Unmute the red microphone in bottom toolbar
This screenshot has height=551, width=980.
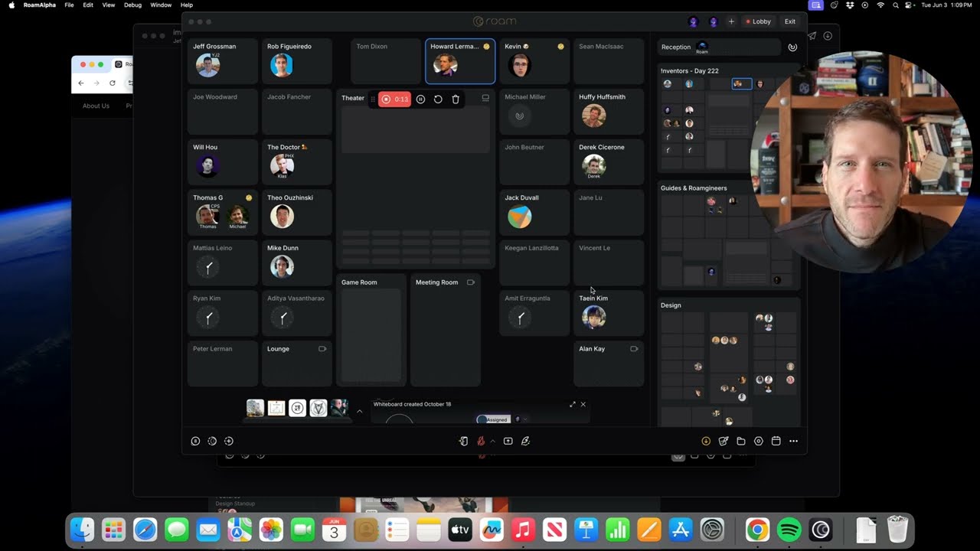click(481, 441)
